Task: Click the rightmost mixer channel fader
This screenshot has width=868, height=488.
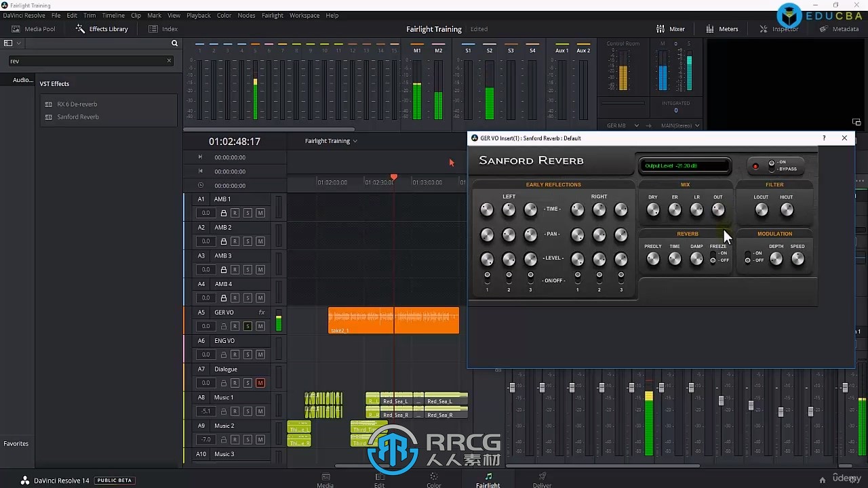Action: [846, 388]
